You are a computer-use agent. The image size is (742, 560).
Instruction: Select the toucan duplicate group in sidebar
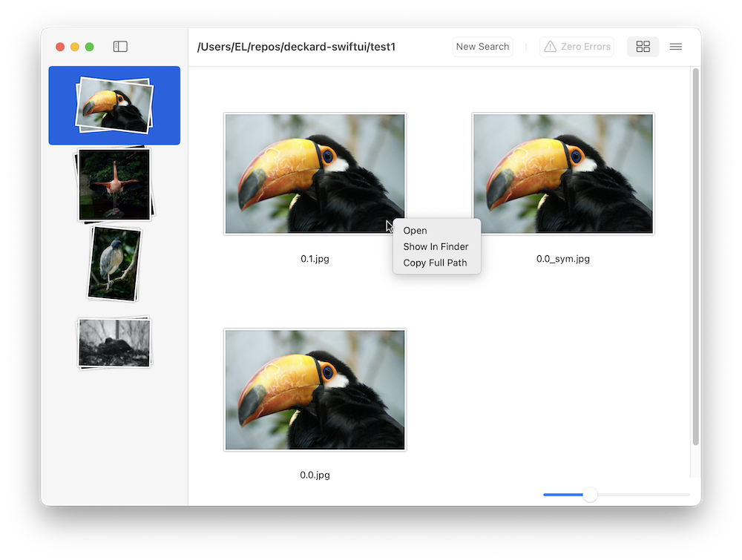click(114, 105)
